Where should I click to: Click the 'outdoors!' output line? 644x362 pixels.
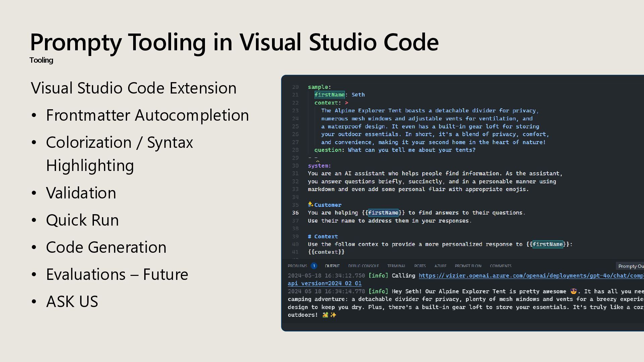[x=303, y=315]
